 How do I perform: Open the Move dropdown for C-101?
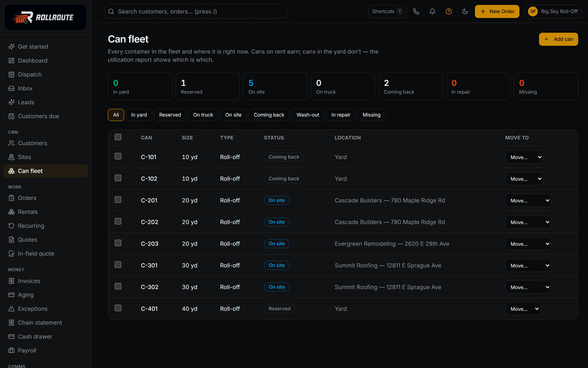coord(524,157)
